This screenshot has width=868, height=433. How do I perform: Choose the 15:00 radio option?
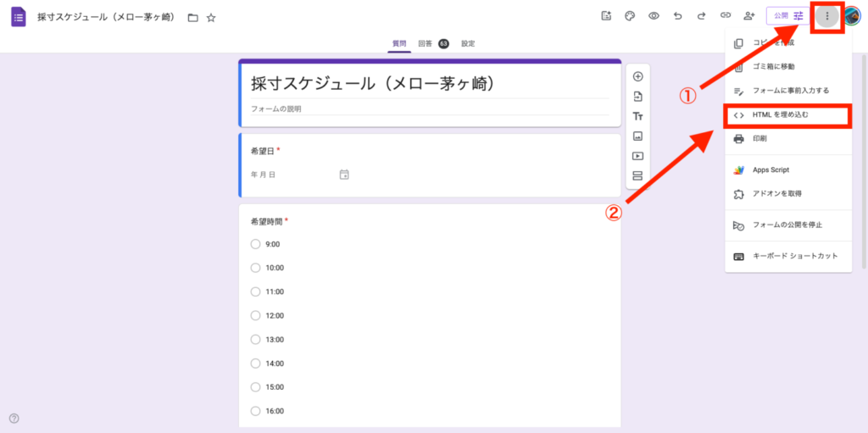(255, 386)
